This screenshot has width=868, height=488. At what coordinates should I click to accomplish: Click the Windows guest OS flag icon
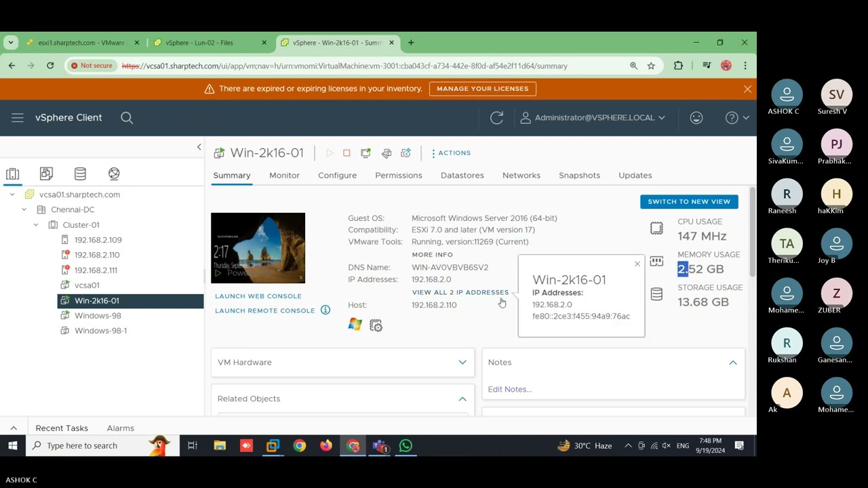355,325
